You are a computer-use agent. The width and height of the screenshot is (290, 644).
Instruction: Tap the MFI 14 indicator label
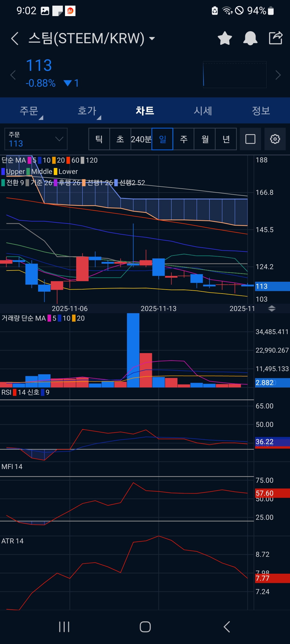point(12,467)
